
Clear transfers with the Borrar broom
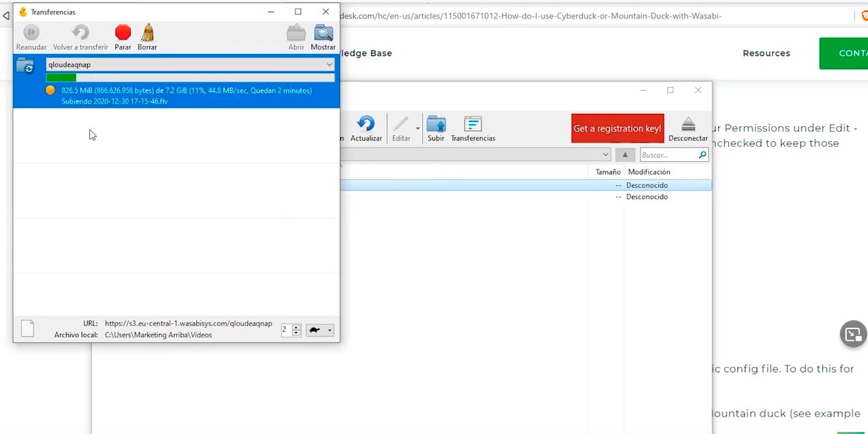click(147, 32)
